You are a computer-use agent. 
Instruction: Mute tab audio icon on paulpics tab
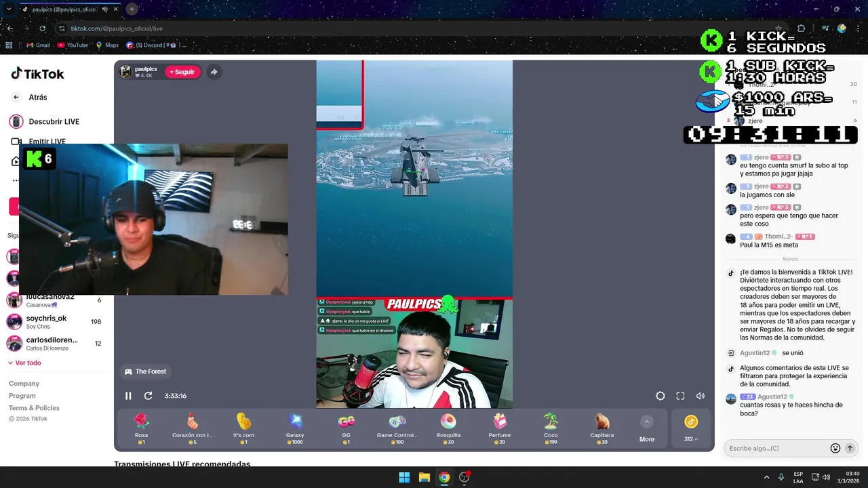click(x=106, y=9)
